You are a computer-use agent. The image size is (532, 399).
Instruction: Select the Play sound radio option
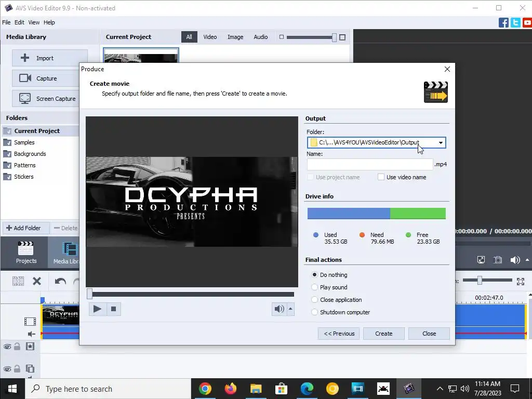pos(314,287)
